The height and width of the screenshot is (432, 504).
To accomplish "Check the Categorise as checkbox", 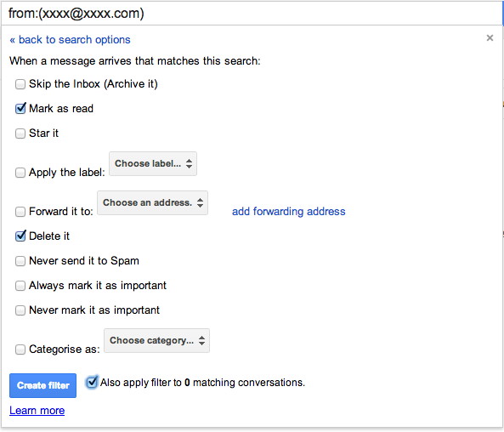I will pos(20,350).
